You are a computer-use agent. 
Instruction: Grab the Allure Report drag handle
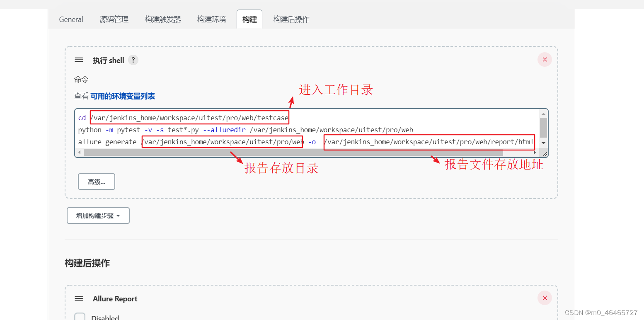79,298
